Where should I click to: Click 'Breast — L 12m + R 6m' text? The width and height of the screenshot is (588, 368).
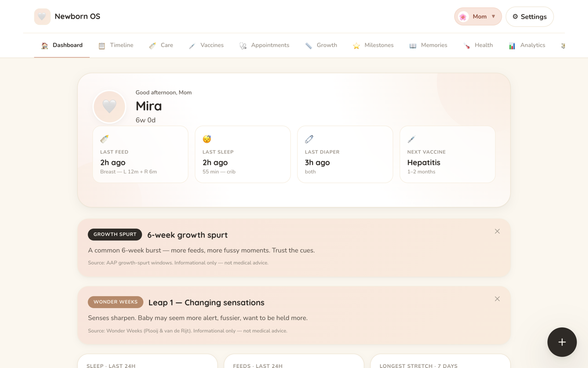click(128, 172)
